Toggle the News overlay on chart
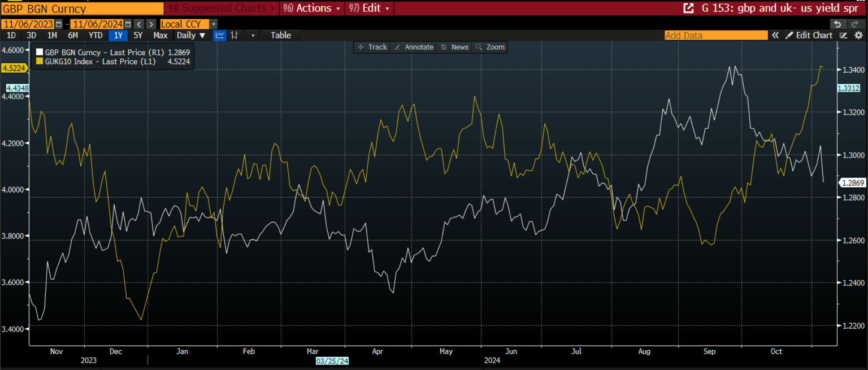 [454, 47]
